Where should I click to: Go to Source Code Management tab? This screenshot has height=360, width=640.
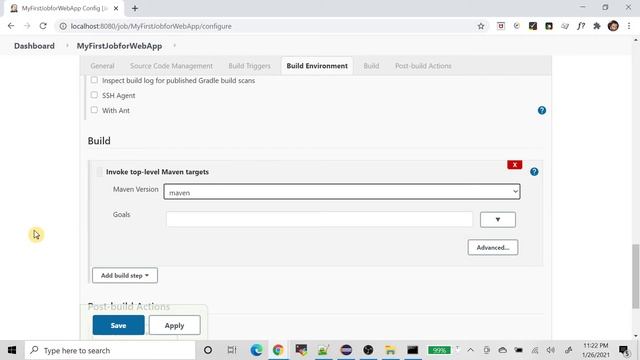171,66
